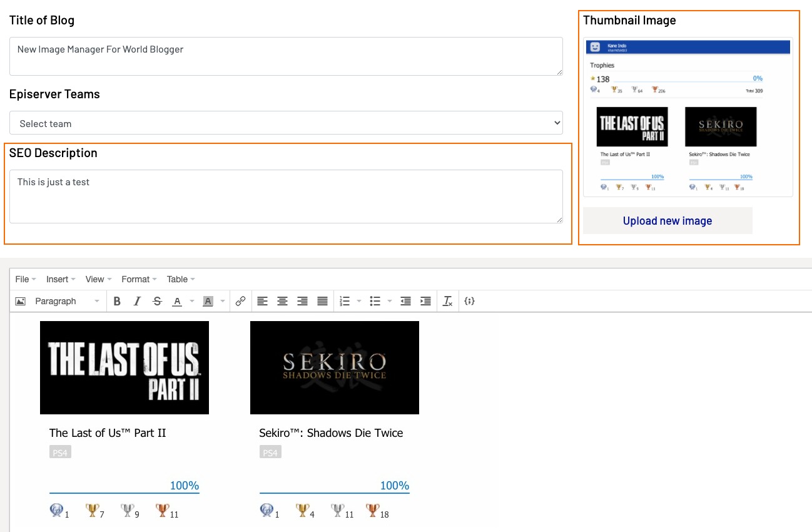Insert a hyperlink with the link icon
This screenshot has height=532, width=812.
pos(240,301)
